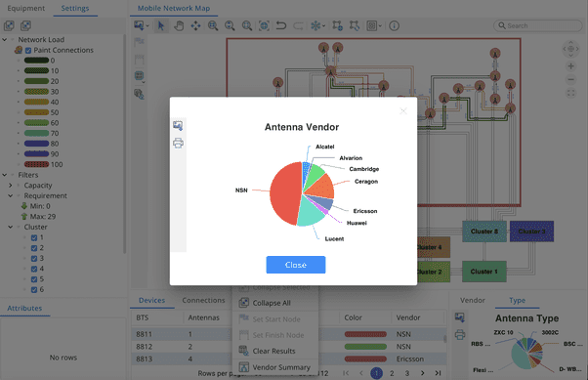Go to page 3 of the devices table
This screenshot has width=588, height=380.
tap(407, 373)
